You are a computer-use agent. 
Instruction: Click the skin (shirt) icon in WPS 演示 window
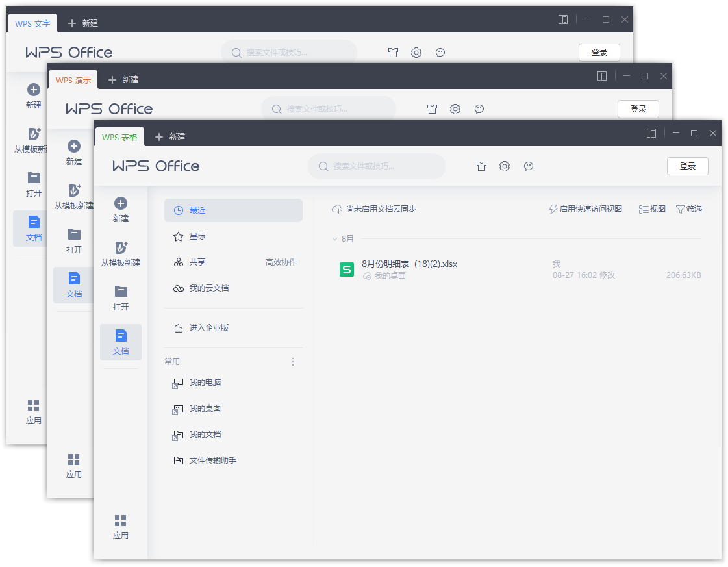coord(433,109)
